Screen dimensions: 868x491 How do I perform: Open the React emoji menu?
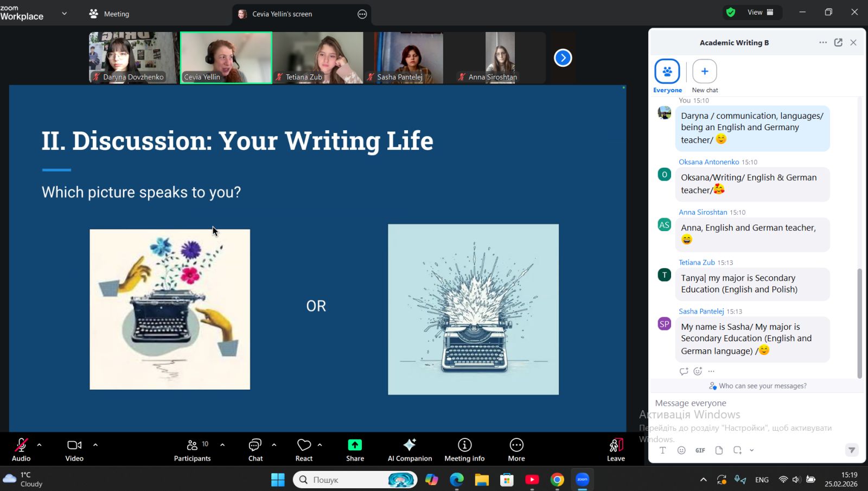pos(304,449)
